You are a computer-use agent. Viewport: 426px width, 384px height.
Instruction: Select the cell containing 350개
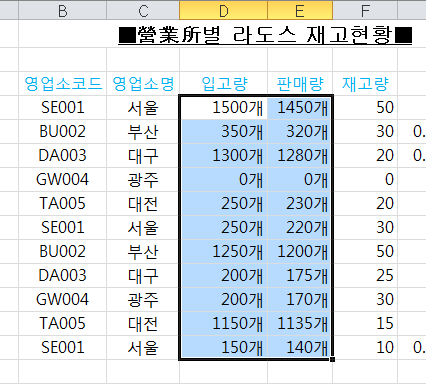pyautogui.click(x=223, y=131)
